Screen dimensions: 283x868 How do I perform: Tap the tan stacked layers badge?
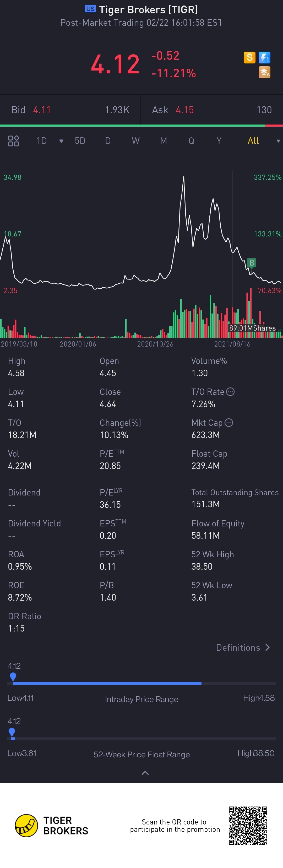pos(264,72)
